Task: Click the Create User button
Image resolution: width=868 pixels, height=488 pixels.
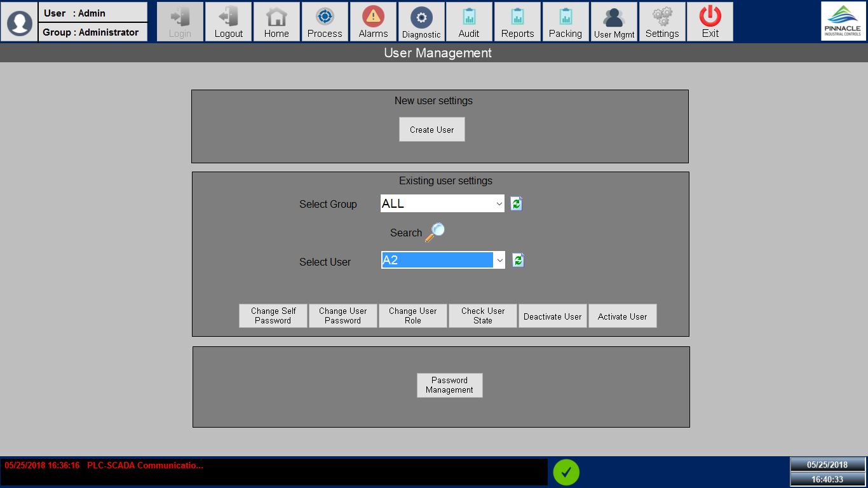Action: click(432, 130)
